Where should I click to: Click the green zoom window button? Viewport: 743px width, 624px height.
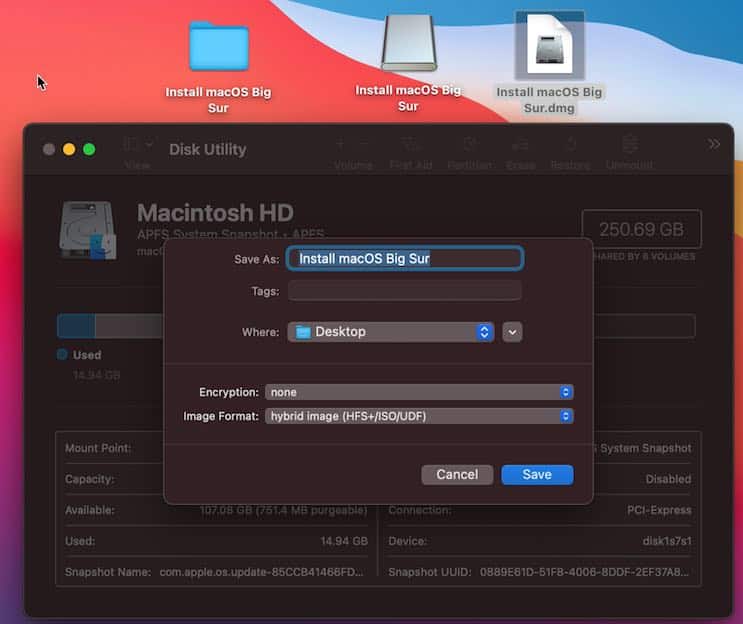click(x=89, y=149)
